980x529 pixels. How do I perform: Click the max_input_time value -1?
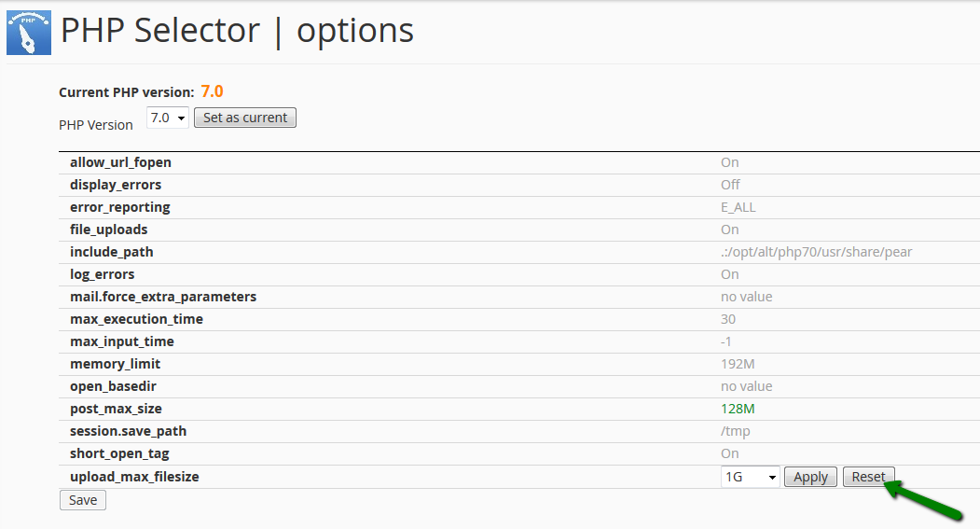(725, 342)
